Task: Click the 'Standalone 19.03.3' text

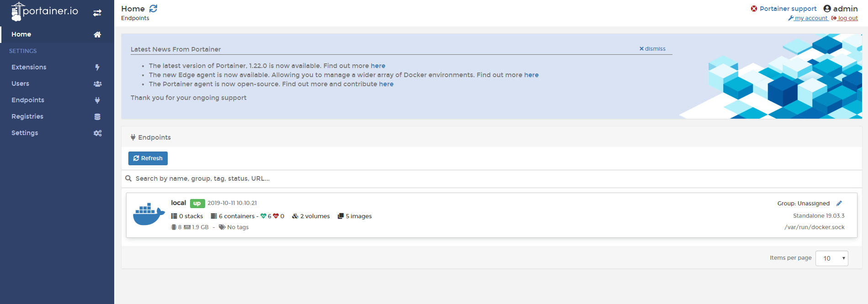Action: [819, 216]
